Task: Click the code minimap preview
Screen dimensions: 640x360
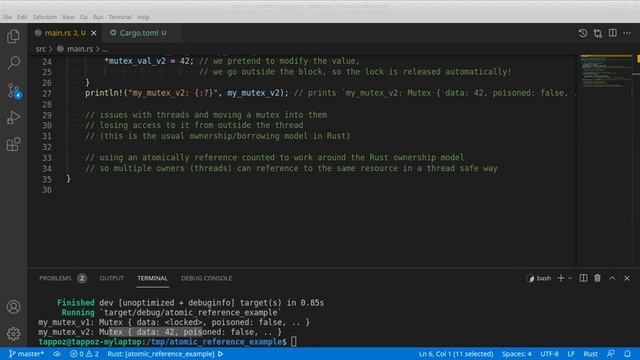Action: [606, 72]
